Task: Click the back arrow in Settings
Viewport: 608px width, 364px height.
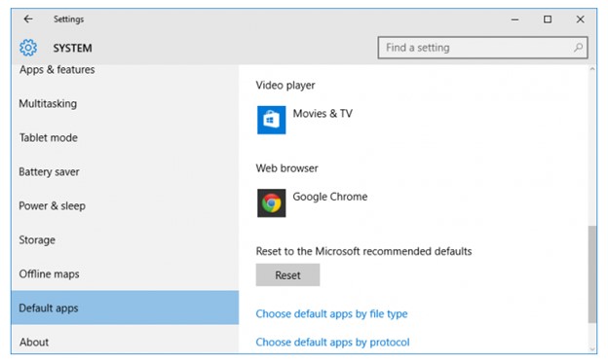Action: (28, 18)
